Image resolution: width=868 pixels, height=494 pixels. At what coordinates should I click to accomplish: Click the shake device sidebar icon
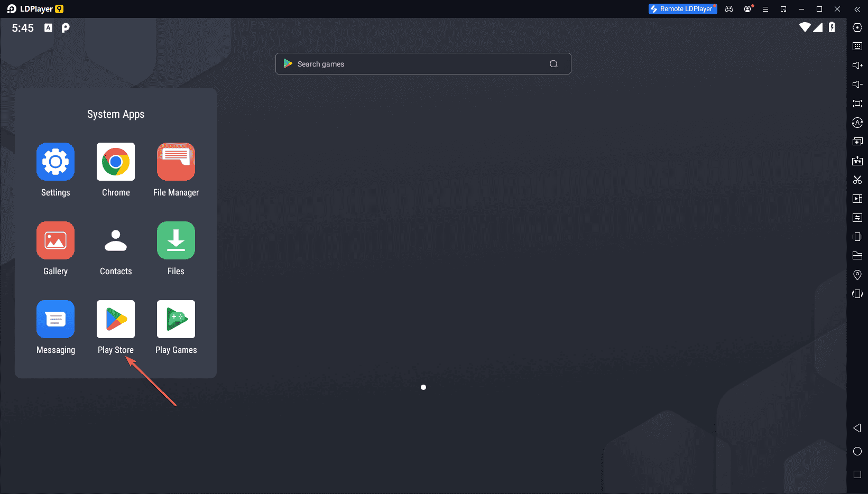tap(857, 237)
